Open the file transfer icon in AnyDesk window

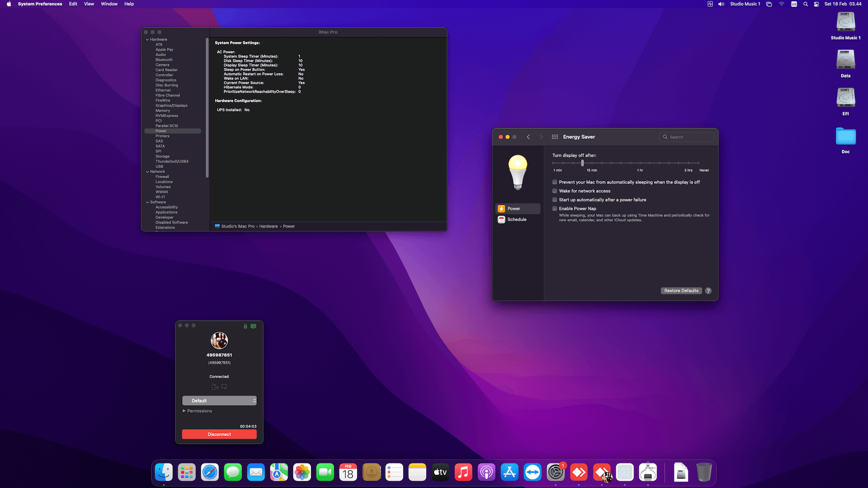click(x=215, y=387)
